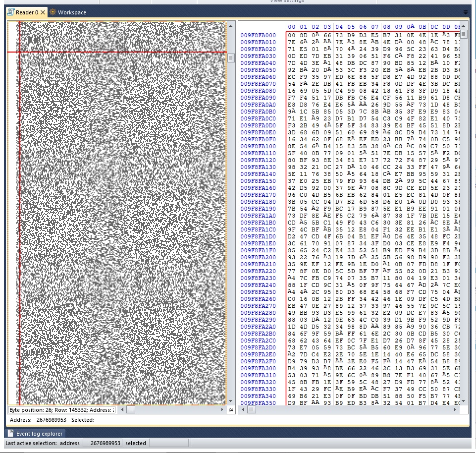Switch to the Workspace tab

[x=71, y=12]
